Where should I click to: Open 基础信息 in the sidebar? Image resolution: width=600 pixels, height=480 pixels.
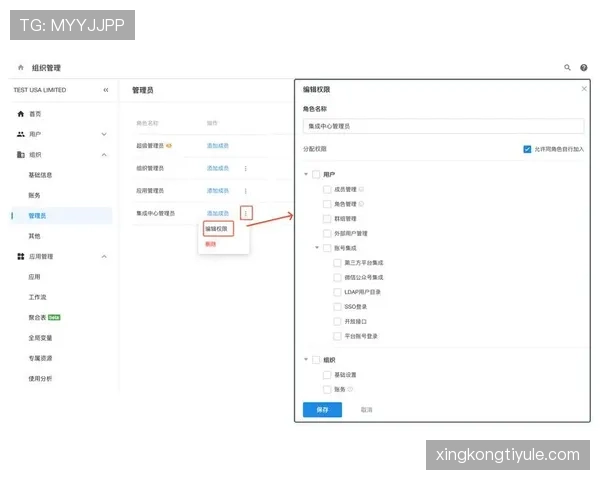click(40, 175)
